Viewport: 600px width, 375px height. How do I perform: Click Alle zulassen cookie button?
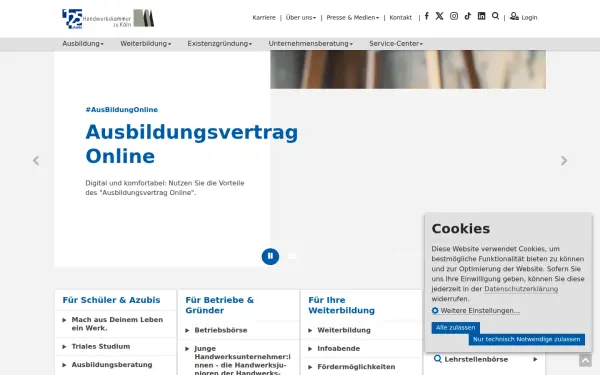[455, 328]
